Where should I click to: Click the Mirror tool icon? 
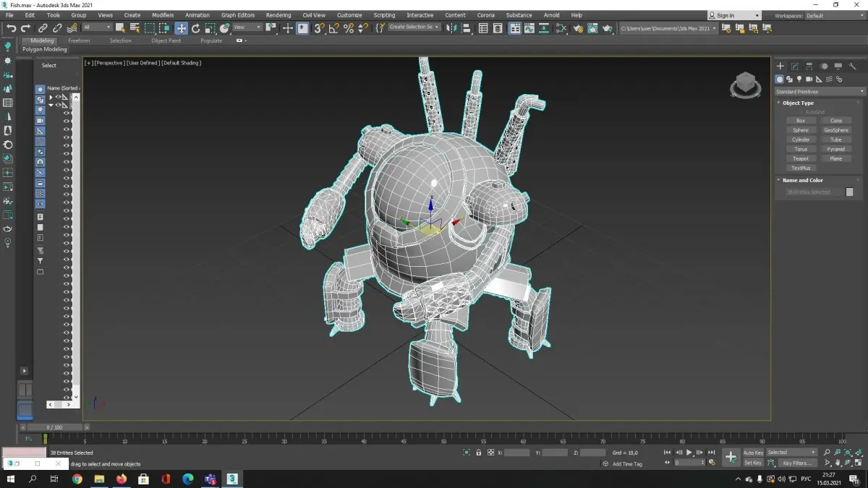pos(450,28)
